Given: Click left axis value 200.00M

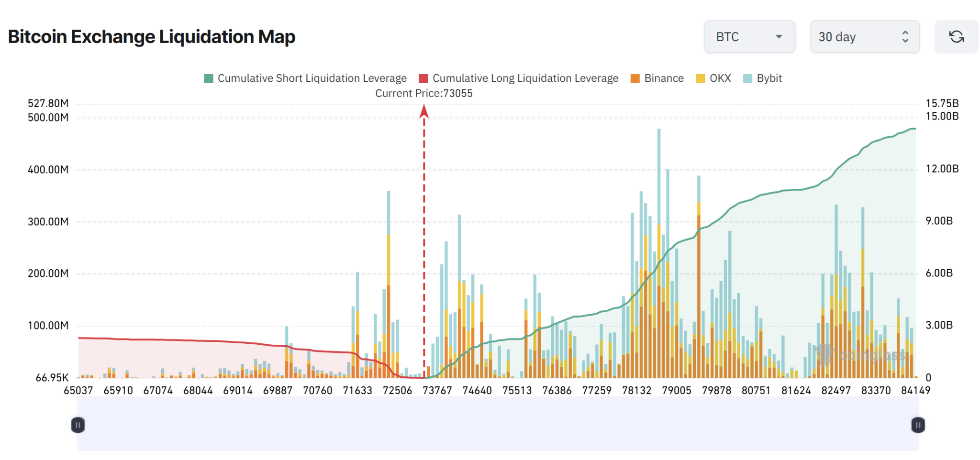Looking at the screenshot, I should (48, 273).
